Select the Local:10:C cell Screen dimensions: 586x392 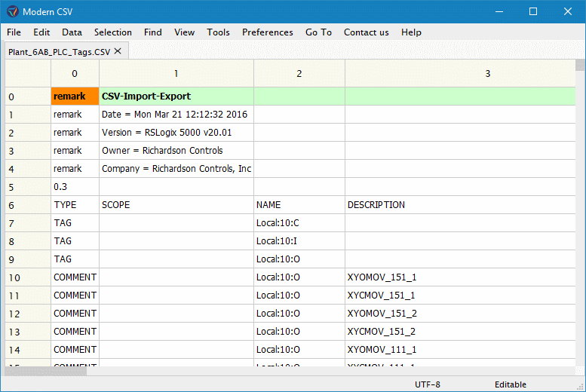click(299, 223)
